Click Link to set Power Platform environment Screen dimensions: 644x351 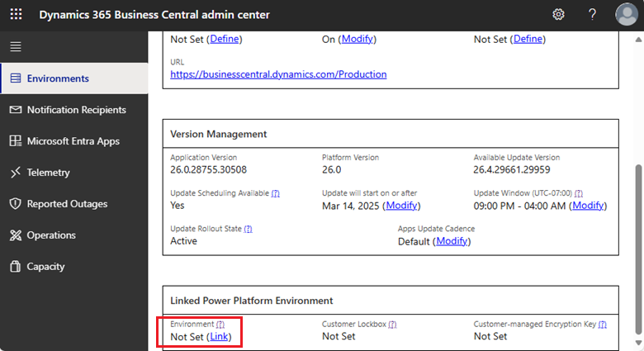click(x=219, y=336)
